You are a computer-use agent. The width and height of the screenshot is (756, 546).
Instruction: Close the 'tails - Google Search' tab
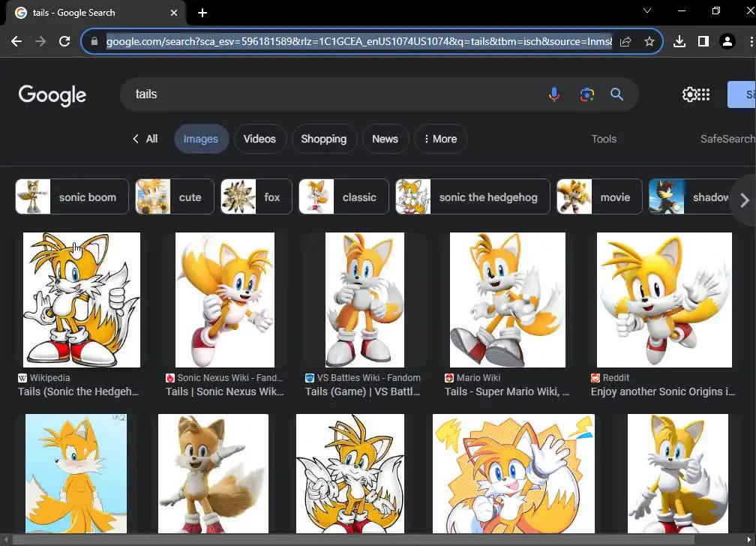(174, 13)
